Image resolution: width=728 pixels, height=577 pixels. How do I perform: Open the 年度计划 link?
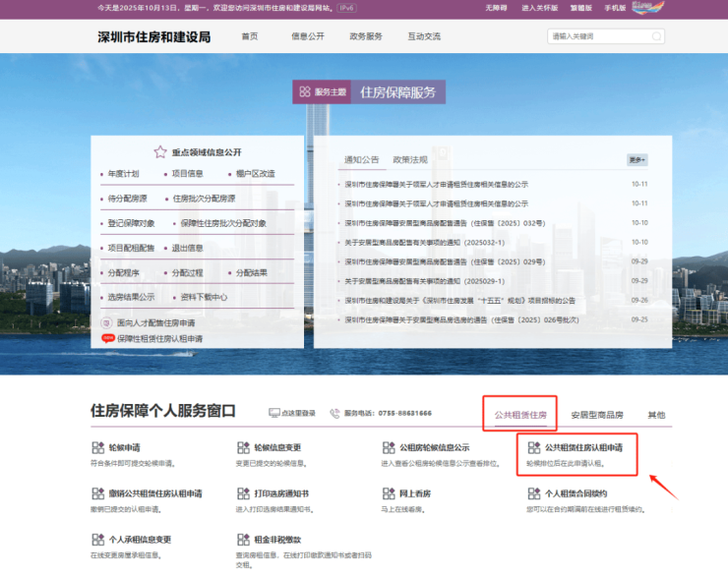tap(123, 174)
